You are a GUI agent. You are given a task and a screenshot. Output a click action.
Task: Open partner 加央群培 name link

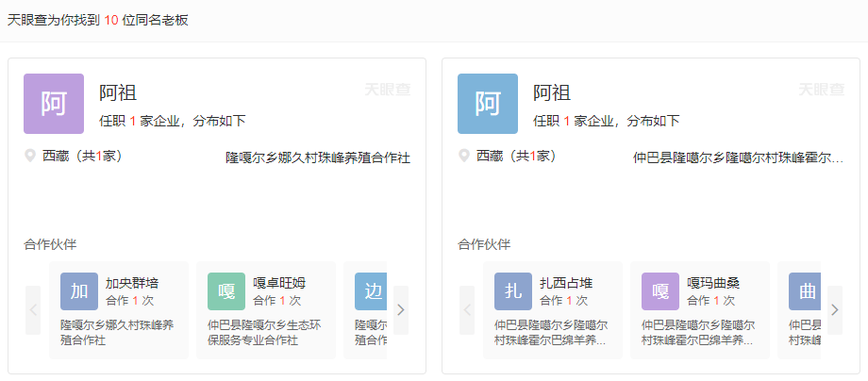[132, 283]
